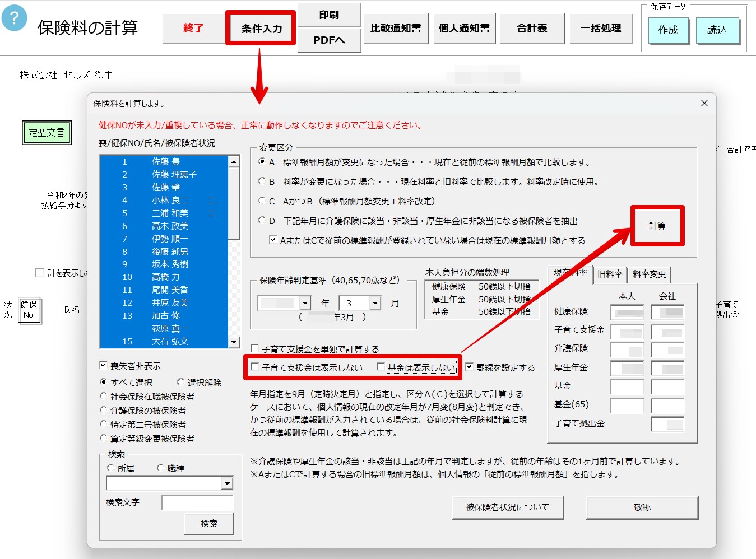Image resolution: width=756 pixels, height=559 pixels.
Task: Select 井原 友美 list row
Action: click(164, 302)
